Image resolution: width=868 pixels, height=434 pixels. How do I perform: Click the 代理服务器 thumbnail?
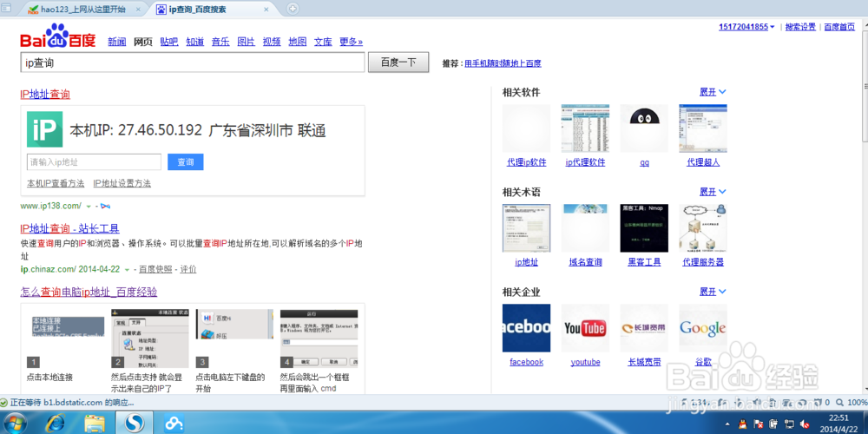click(x=703, y=228)
